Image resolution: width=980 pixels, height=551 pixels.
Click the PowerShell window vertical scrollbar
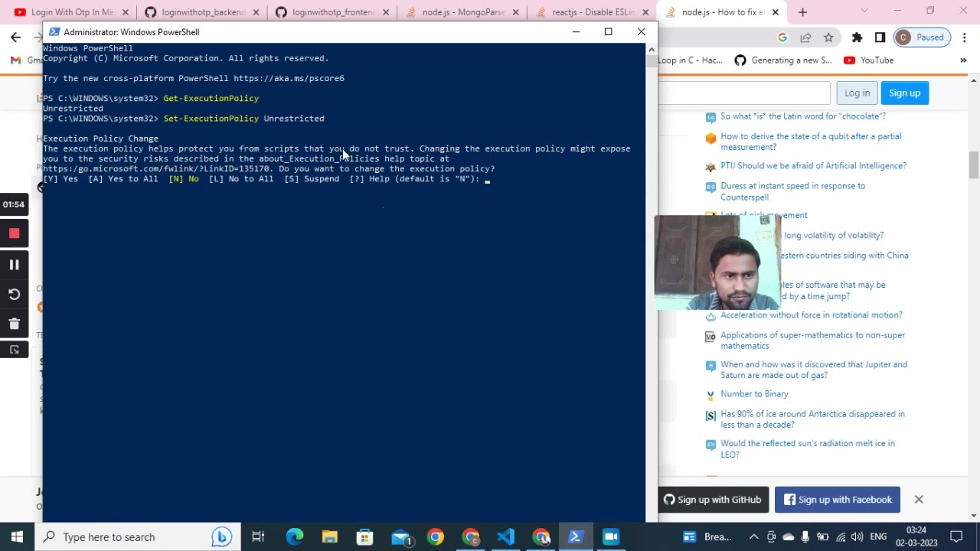pos(652,283)
